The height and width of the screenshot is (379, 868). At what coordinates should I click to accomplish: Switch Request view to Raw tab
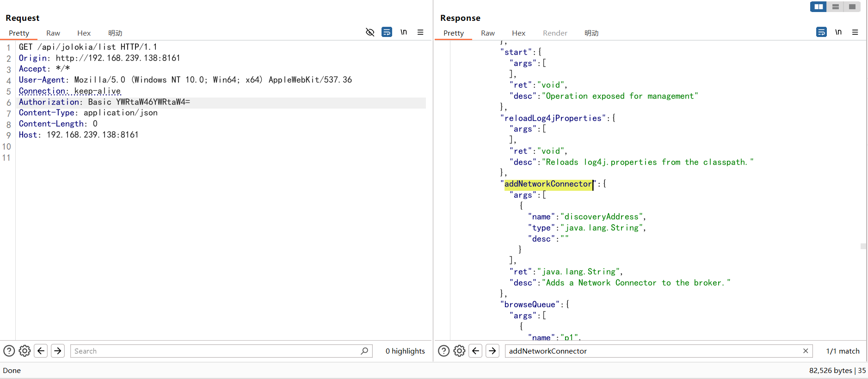[x=53, y=33]
